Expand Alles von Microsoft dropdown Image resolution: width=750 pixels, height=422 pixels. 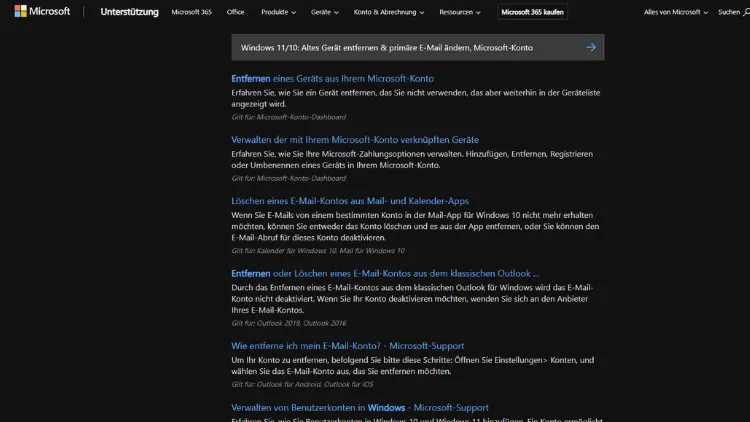675,12
